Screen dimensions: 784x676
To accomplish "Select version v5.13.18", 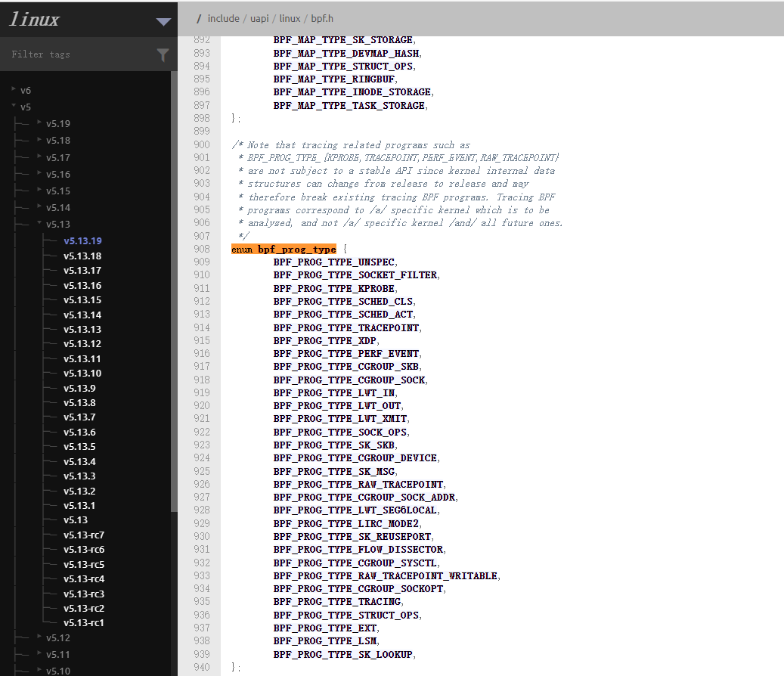I will tap(82, 256).
